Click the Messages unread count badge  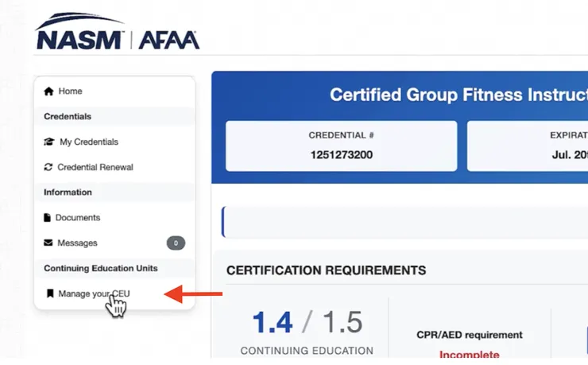(176, 243)
